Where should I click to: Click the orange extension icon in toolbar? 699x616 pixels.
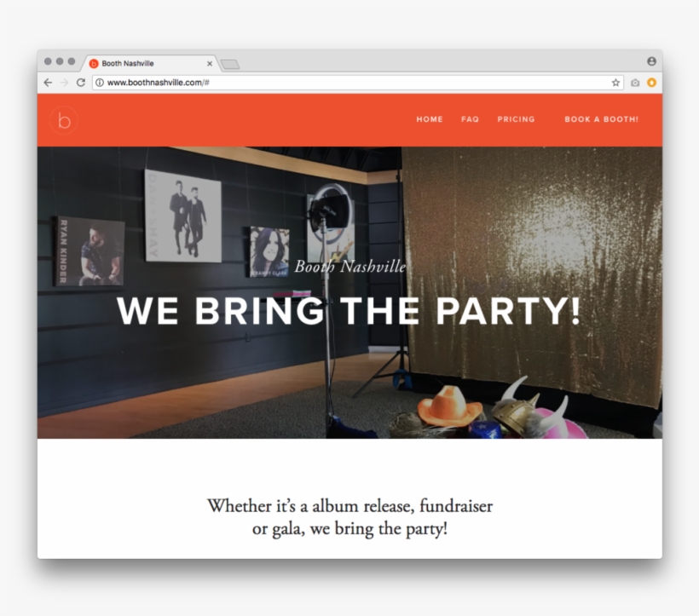coord(651,83)
